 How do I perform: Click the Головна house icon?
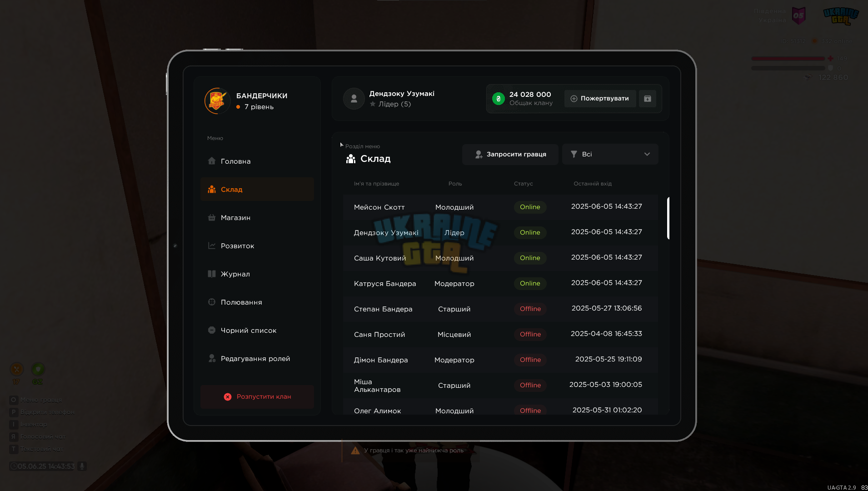[x=212, y=161]
